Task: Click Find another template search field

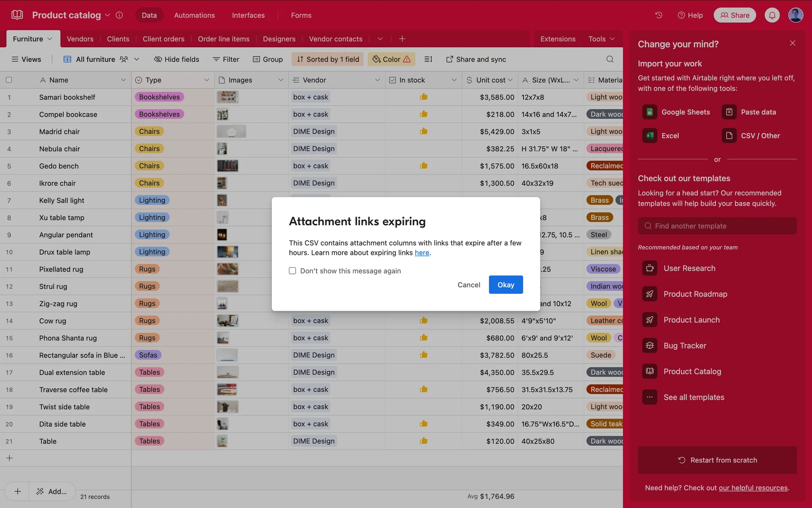Action: [717, 226]
